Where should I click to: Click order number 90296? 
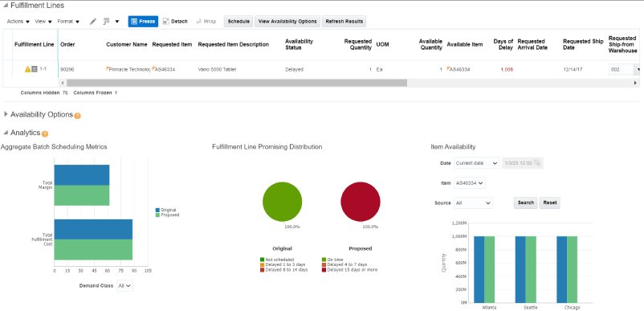pos(67,69)
